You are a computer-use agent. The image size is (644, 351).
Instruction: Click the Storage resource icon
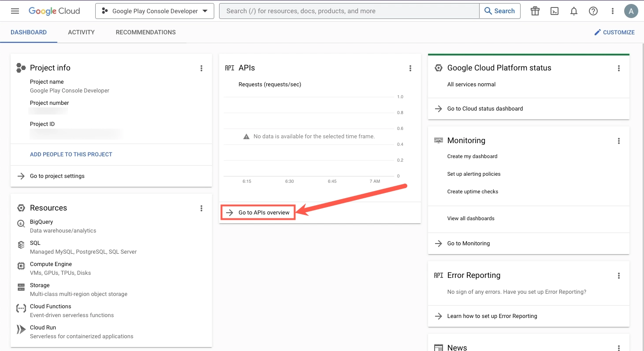coord(21,287)
